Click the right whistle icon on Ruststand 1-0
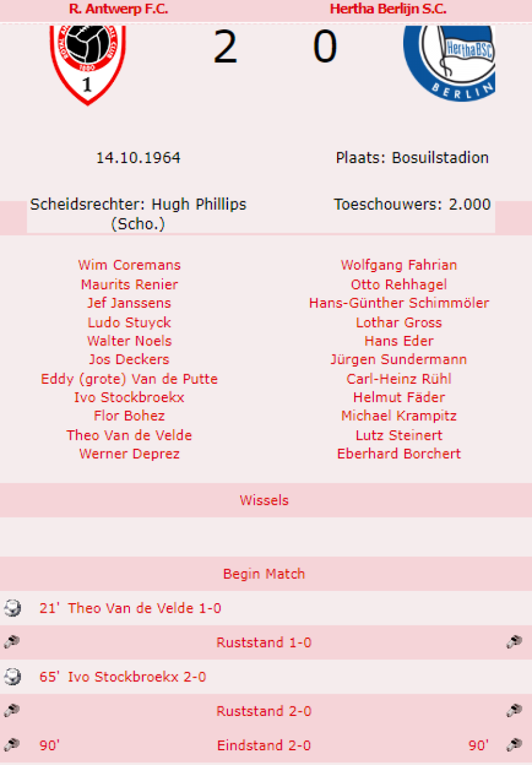This screenshot has height=765, width=532. (514, 643)
